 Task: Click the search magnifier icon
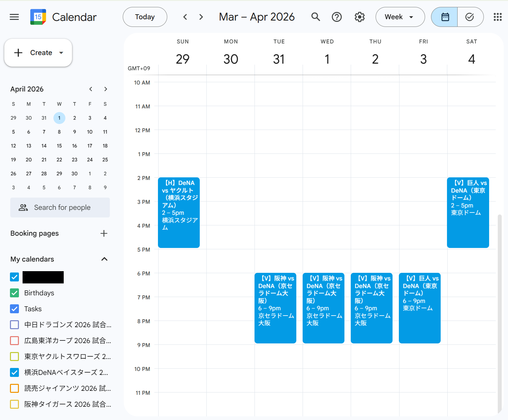[316, 17]
